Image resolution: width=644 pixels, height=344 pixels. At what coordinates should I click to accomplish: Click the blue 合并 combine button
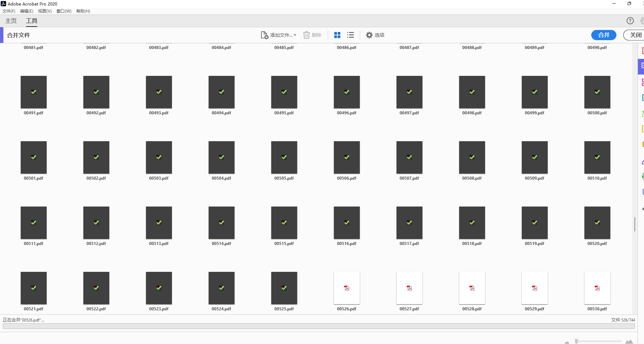[x=603, y=35]
